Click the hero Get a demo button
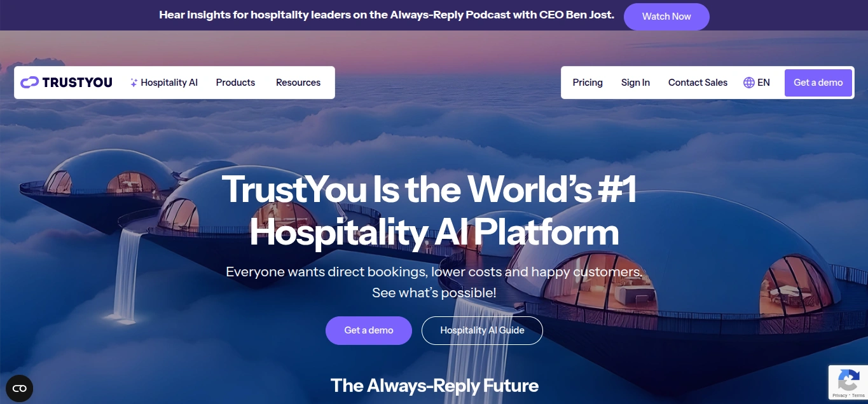The width and height of the screenshot is (868, 404). click(369, 330)
